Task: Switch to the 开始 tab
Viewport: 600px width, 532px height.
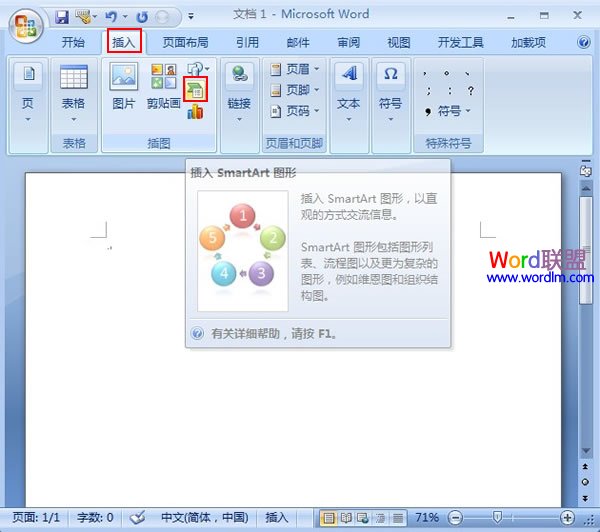Action: pos(73,42)
